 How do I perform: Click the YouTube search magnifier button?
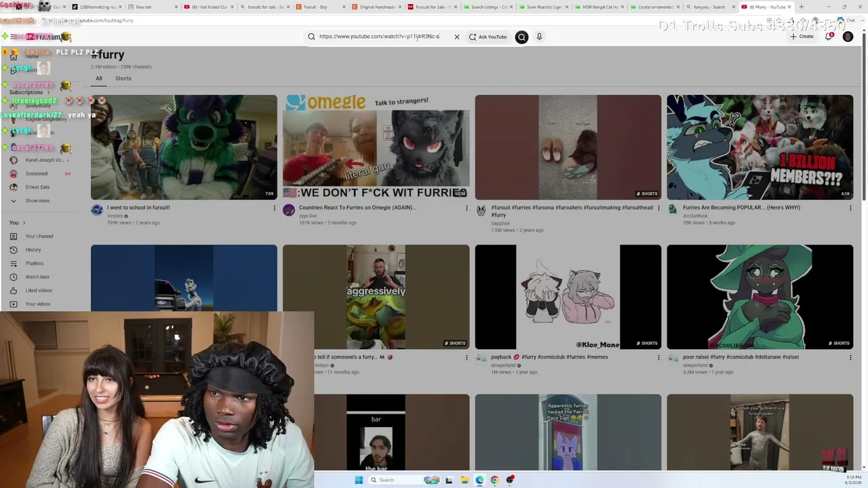pos(521,37)
